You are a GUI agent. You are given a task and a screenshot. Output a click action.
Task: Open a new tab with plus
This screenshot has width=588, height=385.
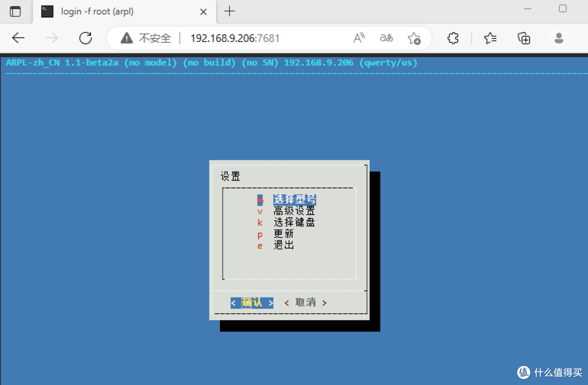pos(229,11)
